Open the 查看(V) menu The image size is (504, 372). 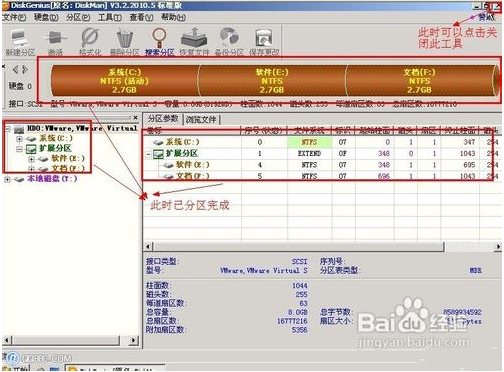pyautogui.click(x=141, y=17)
